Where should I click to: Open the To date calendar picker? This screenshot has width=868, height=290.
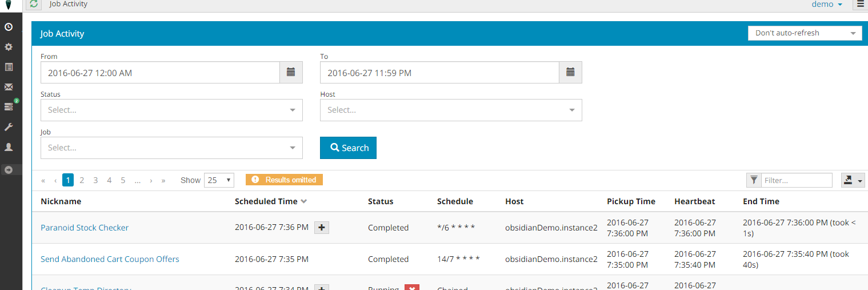click(x=570, y=73)
